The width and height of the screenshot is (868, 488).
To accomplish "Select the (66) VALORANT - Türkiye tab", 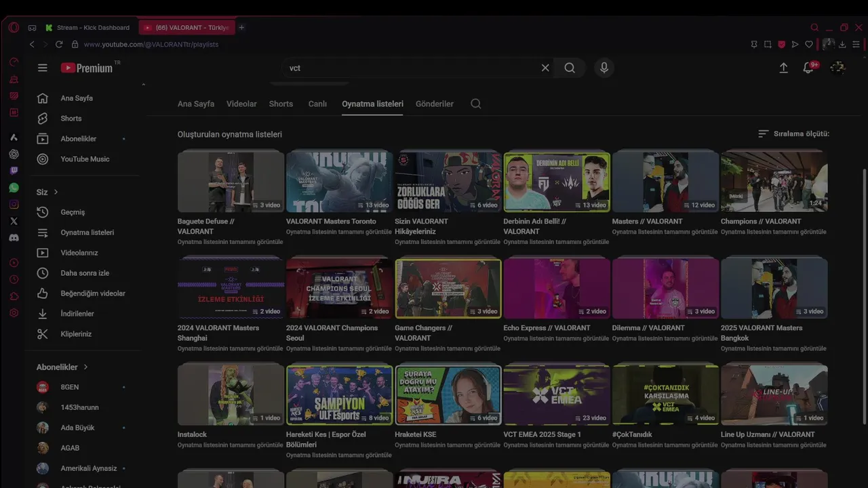I will 186,28.
